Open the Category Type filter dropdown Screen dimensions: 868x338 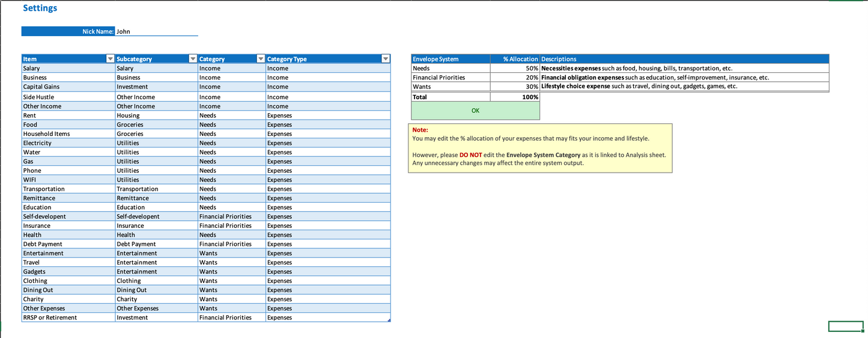pyautogui.click(x=386, y=59)
